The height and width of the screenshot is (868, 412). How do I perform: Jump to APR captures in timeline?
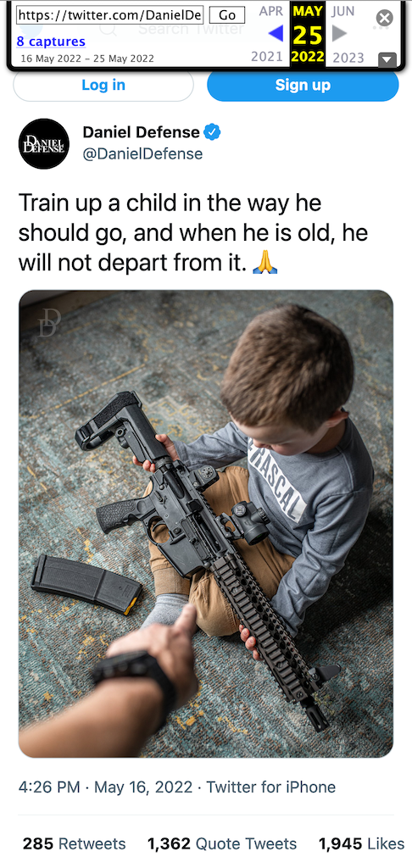pyautogui.click(x=270, y=12)
